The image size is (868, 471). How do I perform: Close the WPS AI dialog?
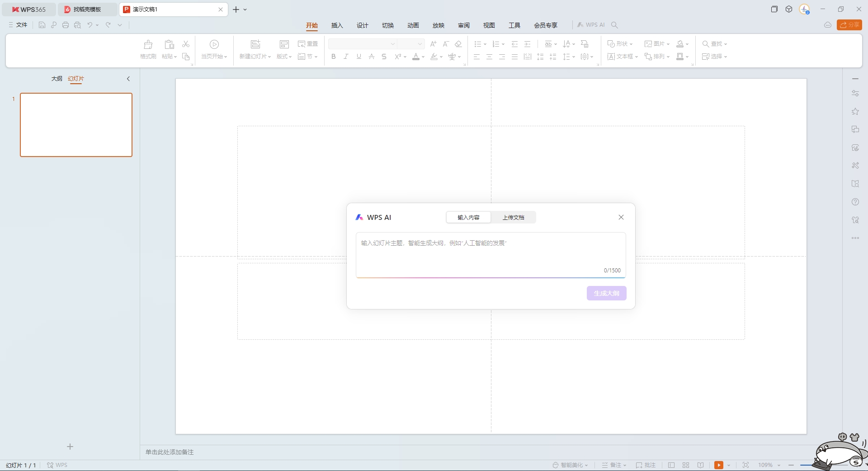tap(621, 217)
